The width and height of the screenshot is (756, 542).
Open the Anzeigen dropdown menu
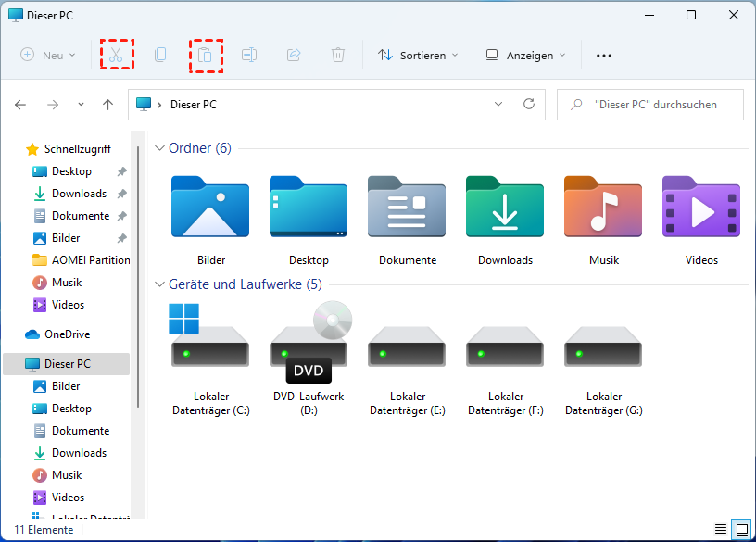pos(525,55)
